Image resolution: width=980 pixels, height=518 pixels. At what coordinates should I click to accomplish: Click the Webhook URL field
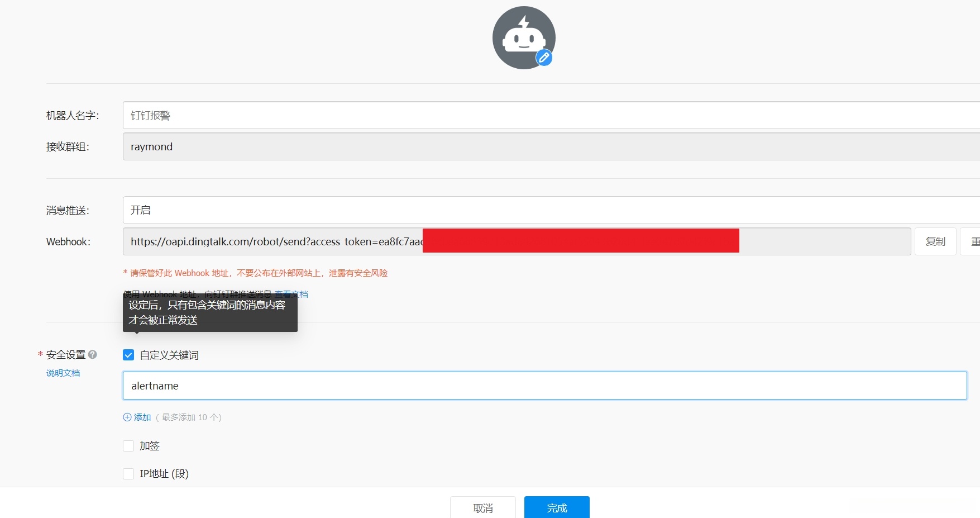coord(517,241)
